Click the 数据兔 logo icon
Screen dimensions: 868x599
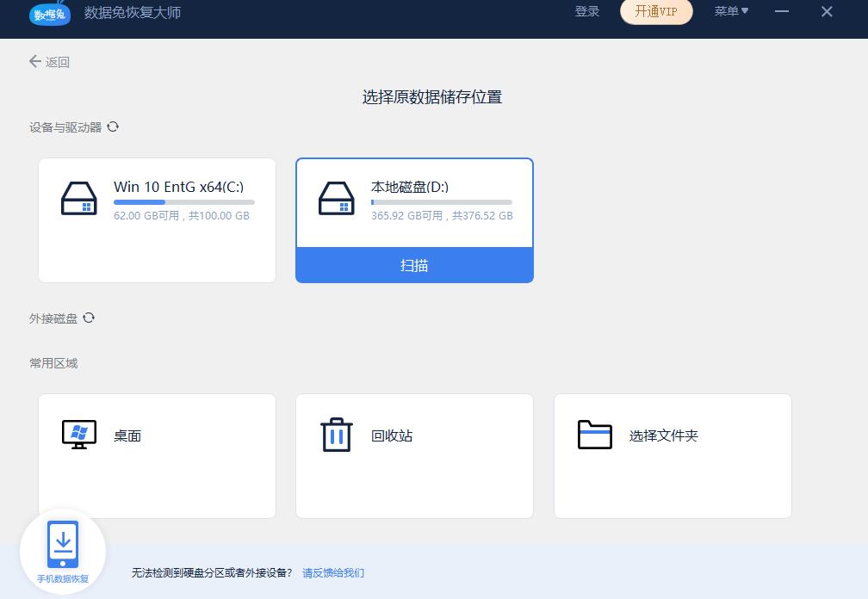[x=49, y=14]
